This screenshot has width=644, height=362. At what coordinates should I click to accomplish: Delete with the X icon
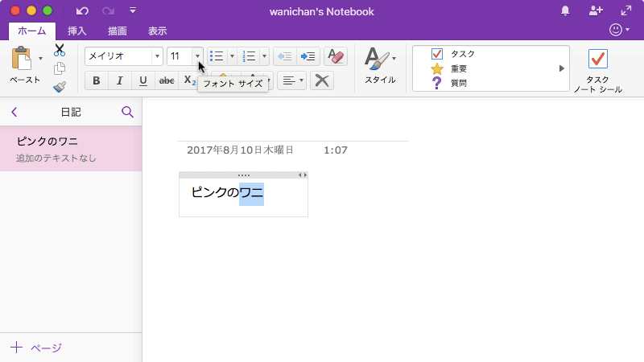[x=322, y=80]
